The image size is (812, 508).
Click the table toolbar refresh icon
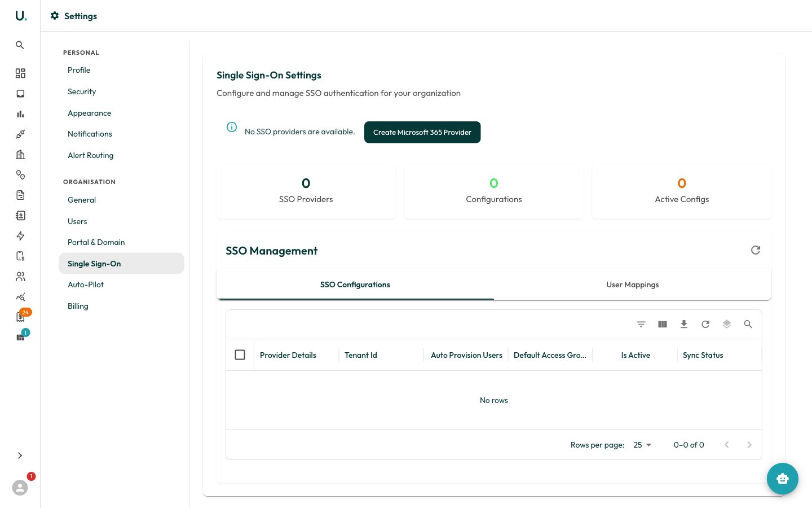click(705, 324)
